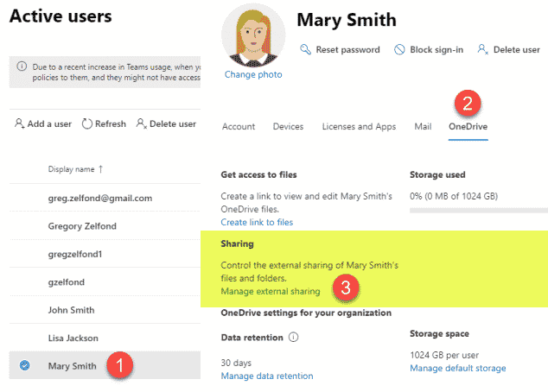Click the '1024 GB per user' text
This screenshot has width=548, height=392.
[x=444, y=355]
